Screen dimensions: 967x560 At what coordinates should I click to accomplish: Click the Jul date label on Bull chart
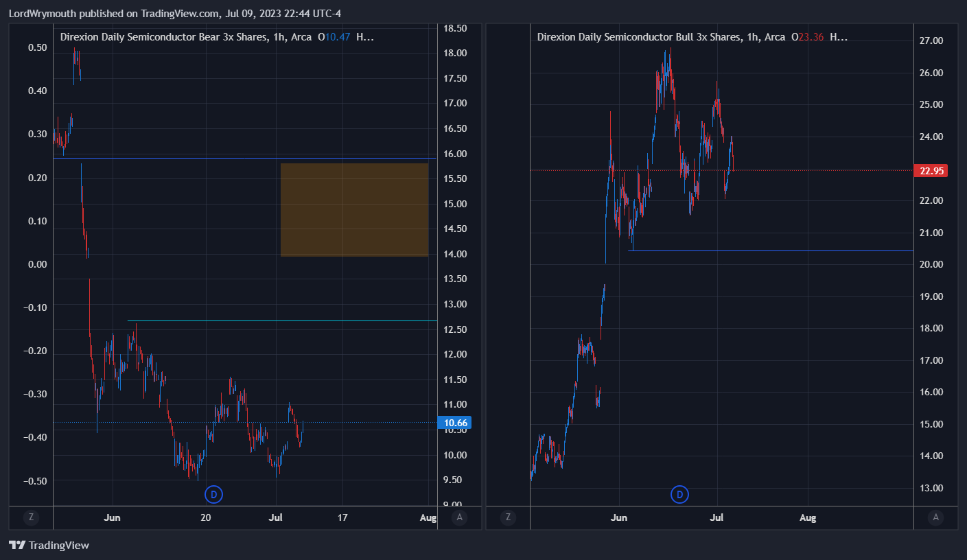[716, 517]
